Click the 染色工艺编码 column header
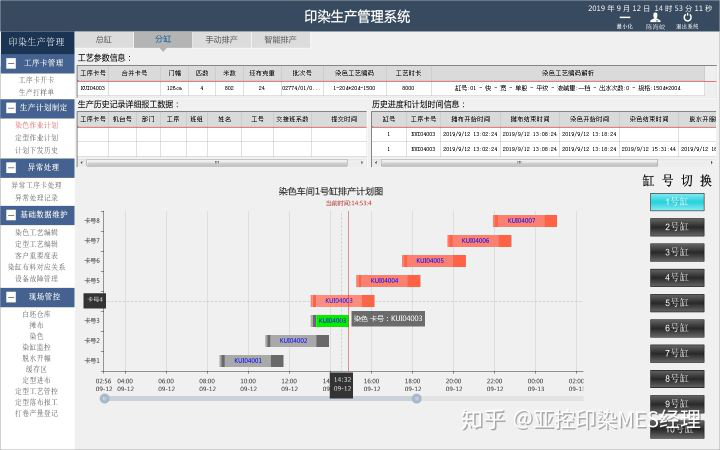The width and height of the screenshot is (720, 450). click(x=355, y=73)
